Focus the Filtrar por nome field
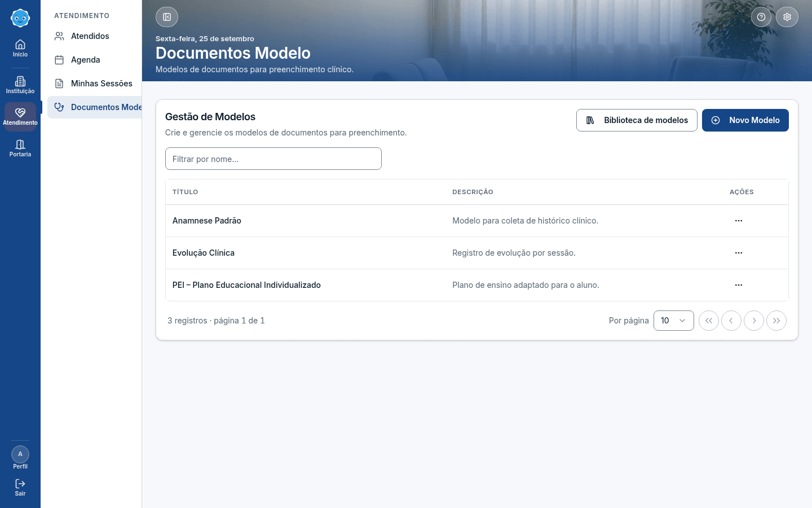This screenshot has width=812, height=508. point(273,159)
